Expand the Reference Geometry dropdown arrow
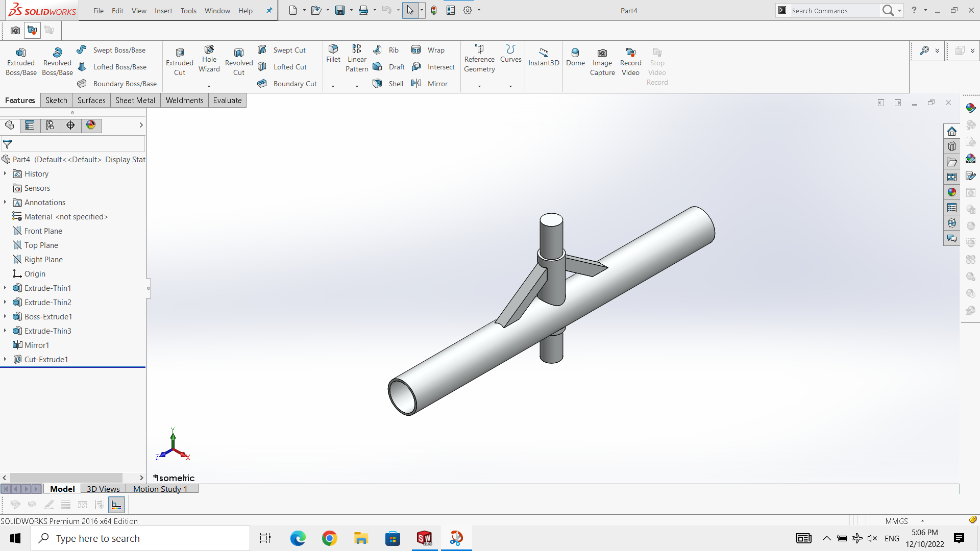This screenshot has width=980, height=551. coord(479,86)
